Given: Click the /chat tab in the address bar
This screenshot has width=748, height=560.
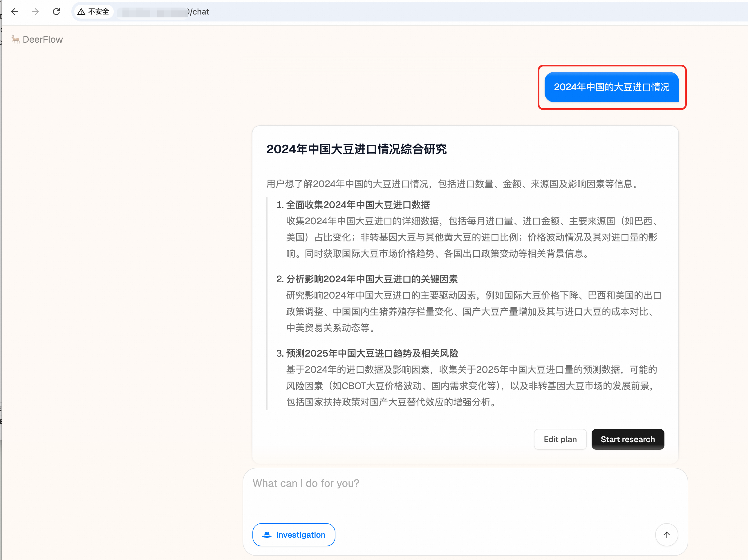Looking at the screenshot, I should 200,12.
